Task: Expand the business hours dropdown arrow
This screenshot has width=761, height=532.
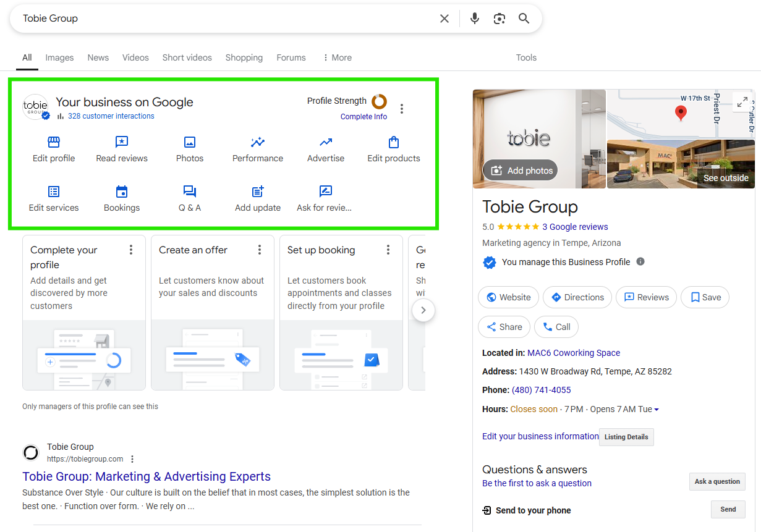Action: pos(657,410)
